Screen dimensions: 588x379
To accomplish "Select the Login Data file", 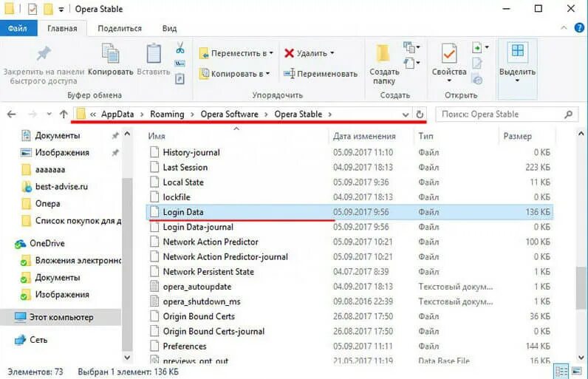I will point(349,212).
